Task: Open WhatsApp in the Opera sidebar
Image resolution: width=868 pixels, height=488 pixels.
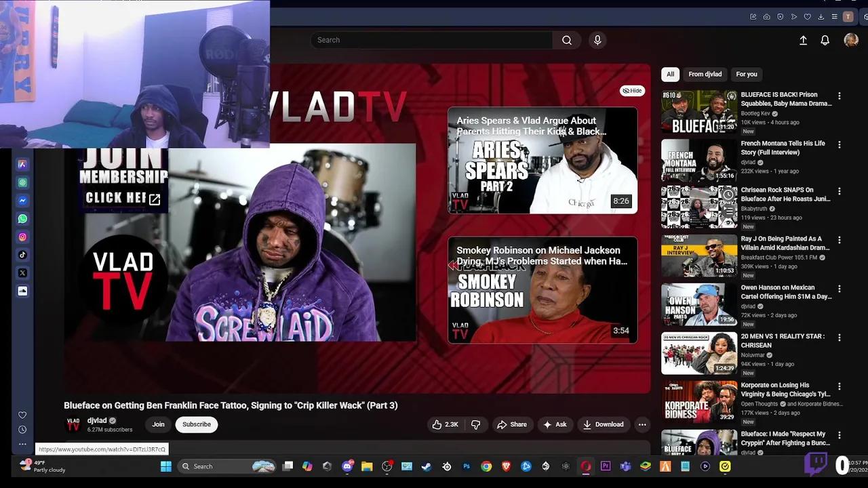Action: pos(22,219)
